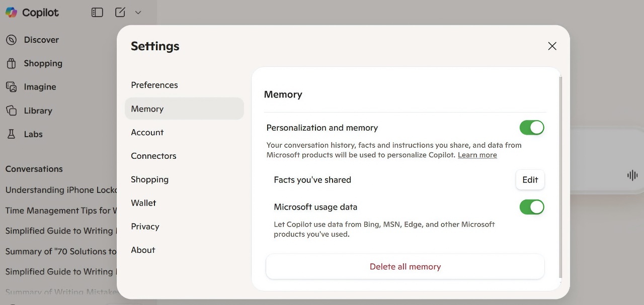Toggle the sidebar collapse icon
The height and width of the screenshot is (305, 644).
(x=97, y=12)
